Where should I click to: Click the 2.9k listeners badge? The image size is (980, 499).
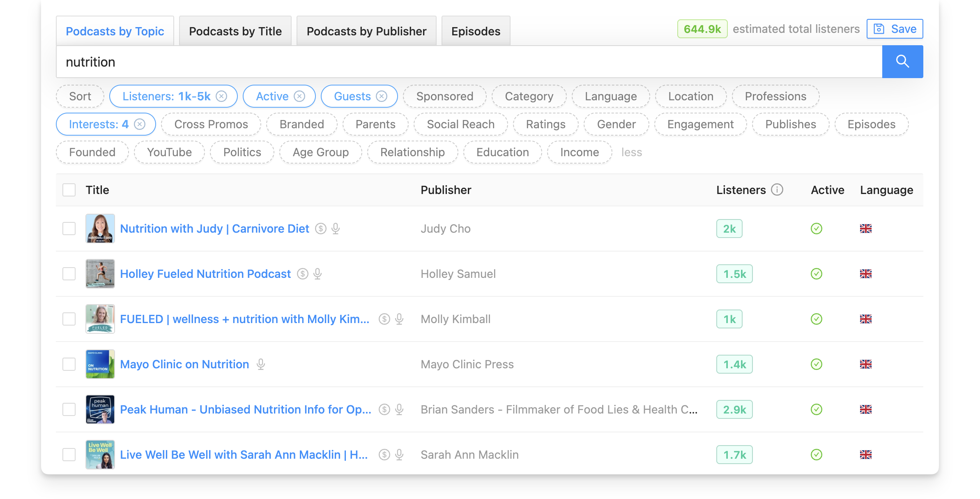coord(734,409)
